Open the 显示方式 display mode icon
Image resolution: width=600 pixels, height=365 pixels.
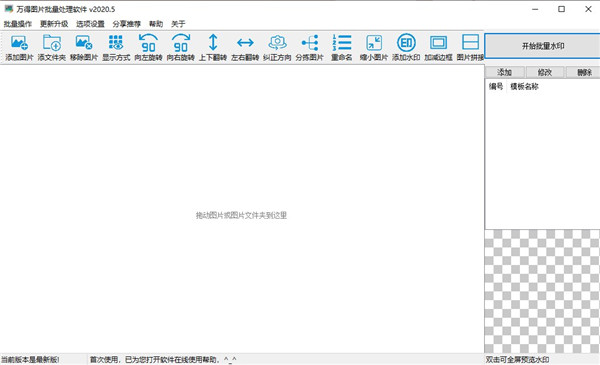(116, 47)
